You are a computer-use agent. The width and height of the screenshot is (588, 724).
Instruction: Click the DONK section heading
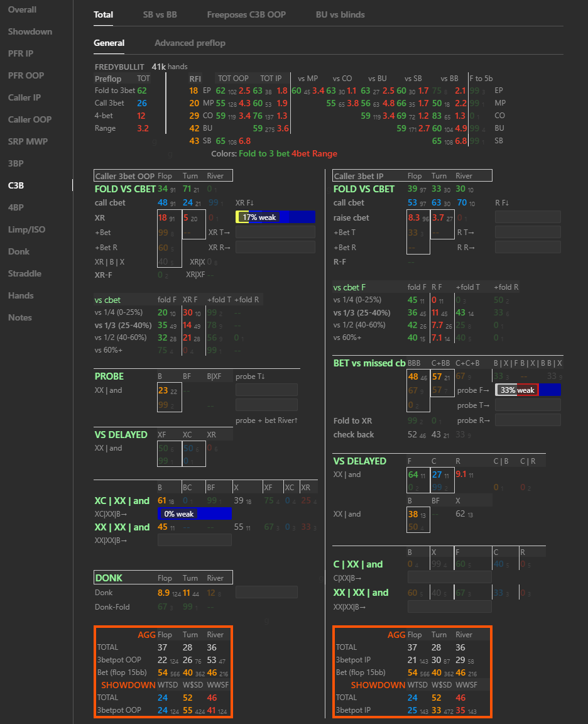pyautogui.click(x=109, y=578)
